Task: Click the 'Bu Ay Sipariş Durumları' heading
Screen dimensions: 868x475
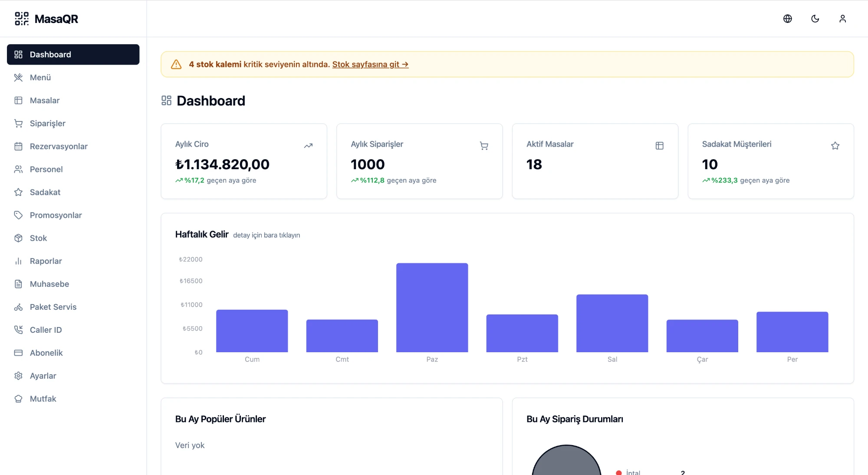Action: tap(575, 419)
